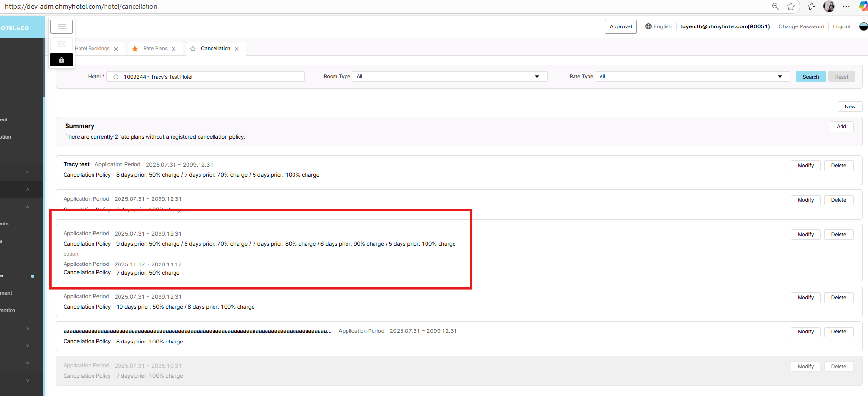Switch to the Hotel Bookings tab
The height and width of the screenshot is (396, 868).
pyautogui.click(x=93, y=49)
